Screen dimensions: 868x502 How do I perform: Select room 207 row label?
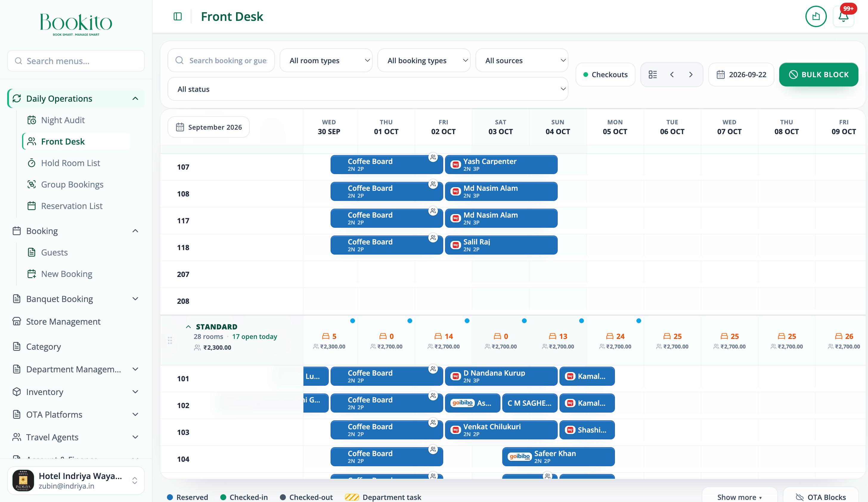(183, 274)
